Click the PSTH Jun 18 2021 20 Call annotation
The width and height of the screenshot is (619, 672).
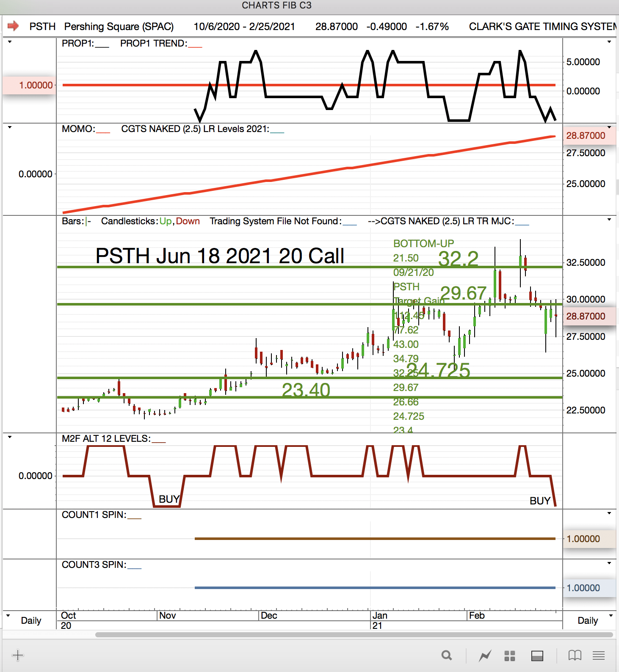tap(220, 256)
